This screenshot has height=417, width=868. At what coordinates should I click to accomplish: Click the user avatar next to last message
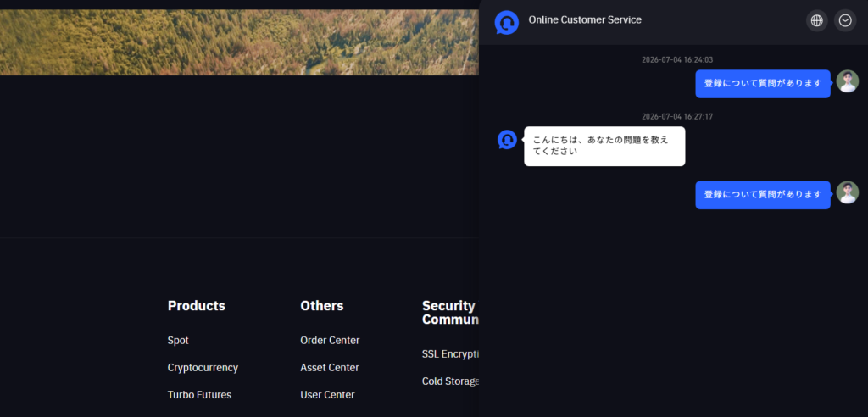[847, 192]
